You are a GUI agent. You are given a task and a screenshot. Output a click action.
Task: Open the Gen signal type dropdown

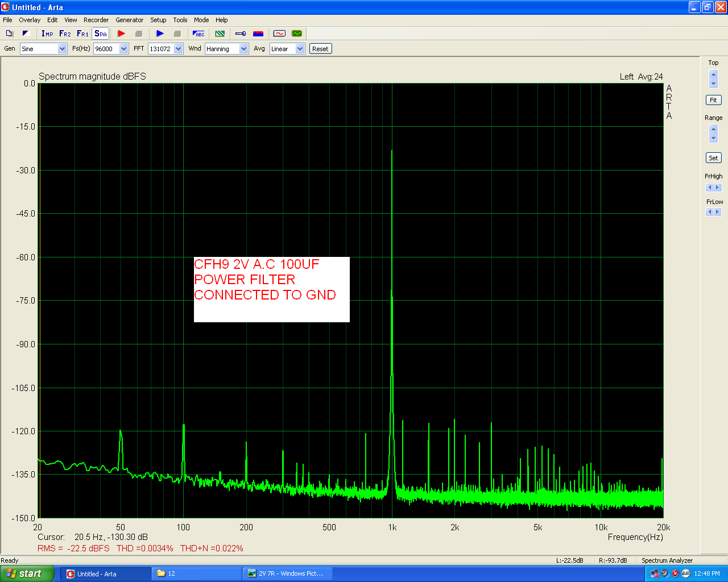(63, 49)
